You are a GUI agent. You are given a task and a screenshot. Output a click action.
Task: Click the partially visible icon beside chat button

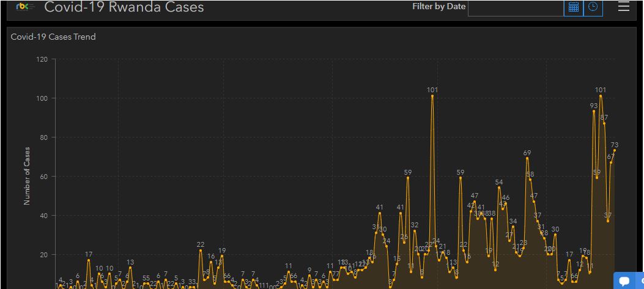click(640, 282)
